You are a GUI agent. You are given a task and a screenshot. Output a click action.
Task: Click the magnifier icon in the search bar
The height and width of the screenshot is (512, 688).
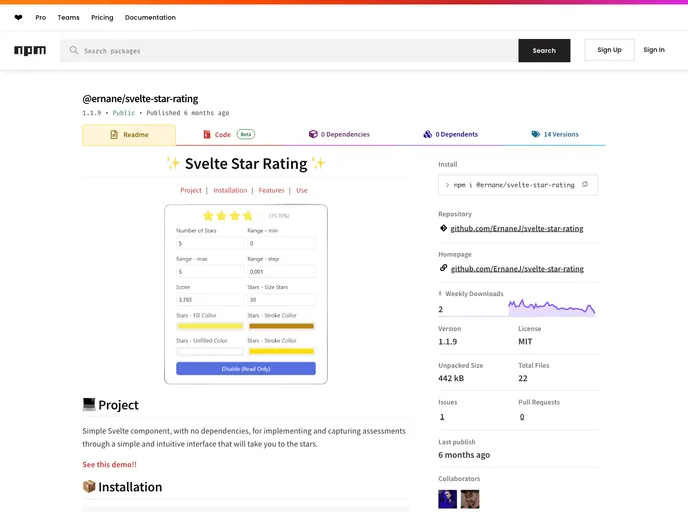74,50
